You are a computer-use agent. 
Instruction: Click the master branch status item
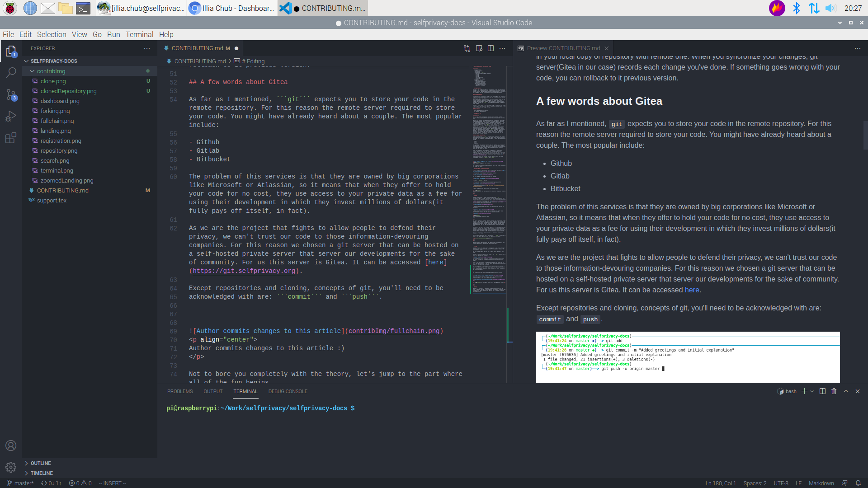pyautogui.click(x=20, y=483)
